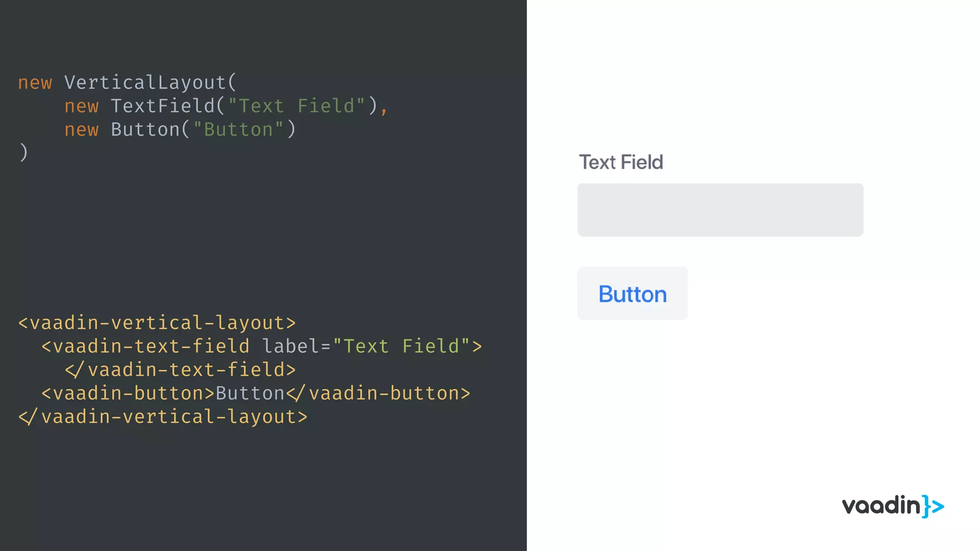Click the VerticalLayout class name in code
The image size is (980, 551).
pos(145,82)
